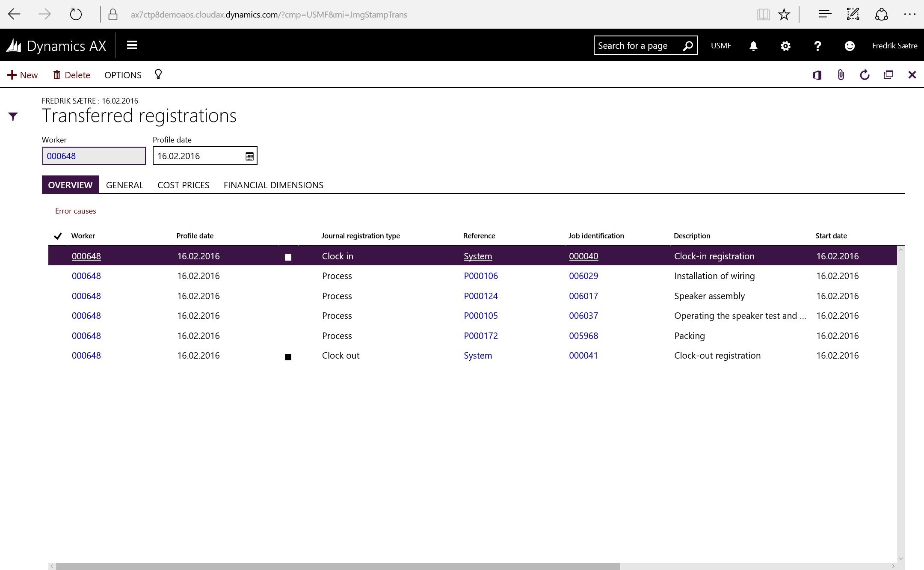
Task: Open the Profile date calendar picker
Action: (x=249, y=156)
